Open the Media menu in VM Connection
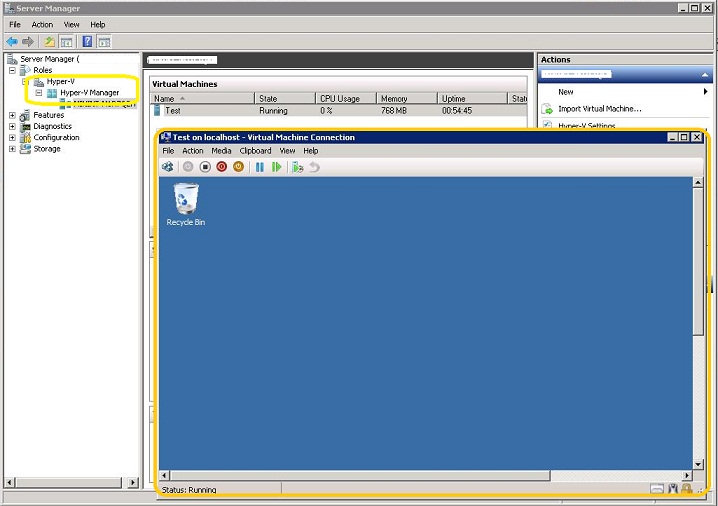718x506 pixels. point(221,151)
